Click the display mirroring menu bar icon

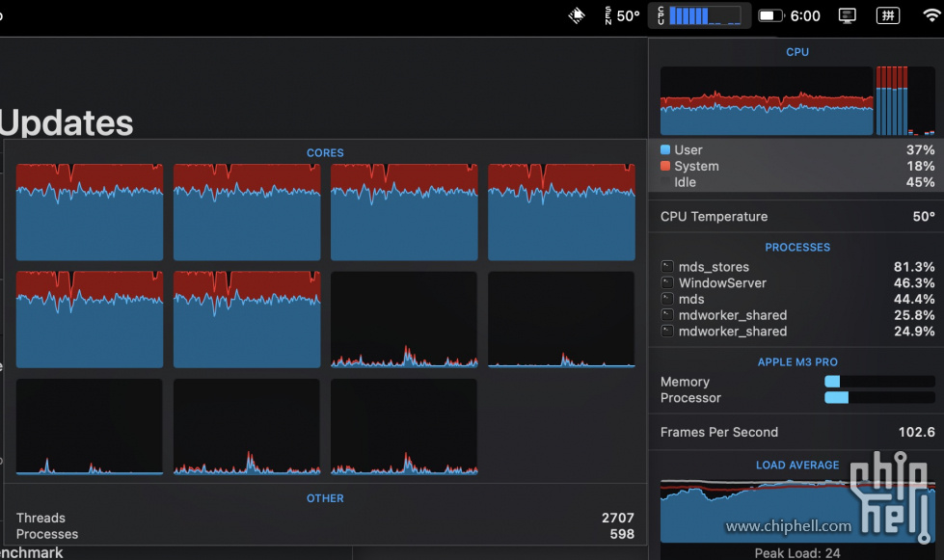[x=847, y=15]
